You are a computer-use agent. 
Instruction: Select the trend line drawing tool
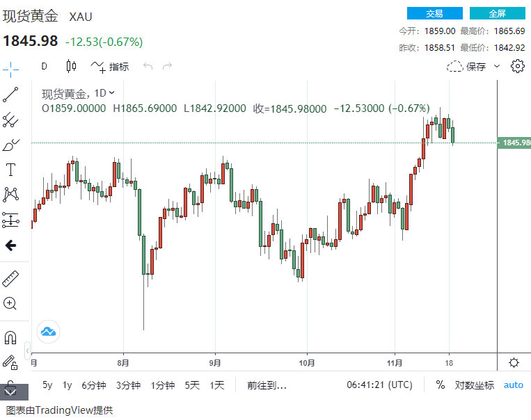pyautogui.click(x=10, y=95)
